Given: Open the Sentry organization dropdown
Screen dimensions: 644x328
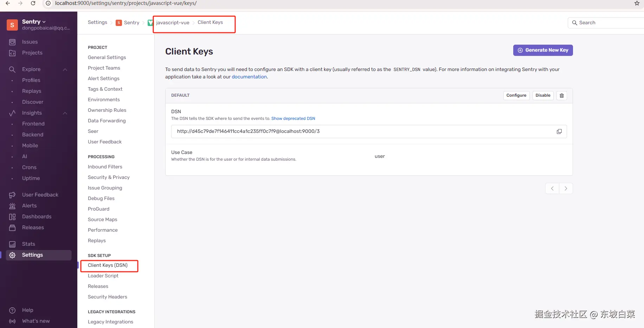Looking at the screenshot, I should tap(34, 22).
